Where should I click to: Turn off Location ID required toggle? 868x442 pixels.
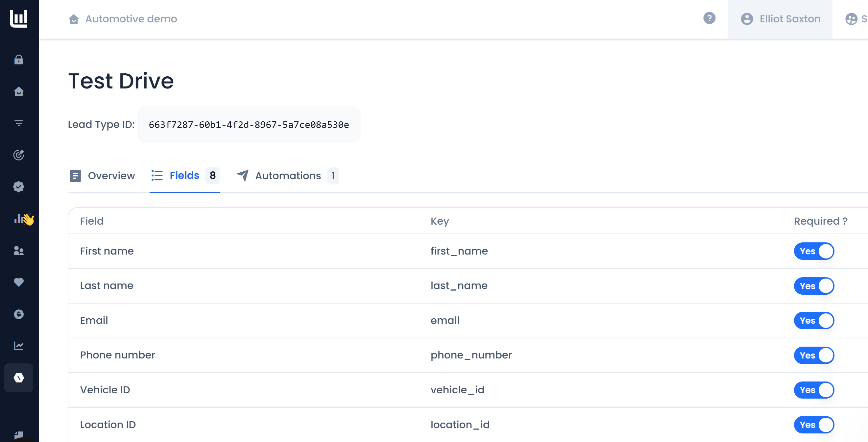[813, 425]
